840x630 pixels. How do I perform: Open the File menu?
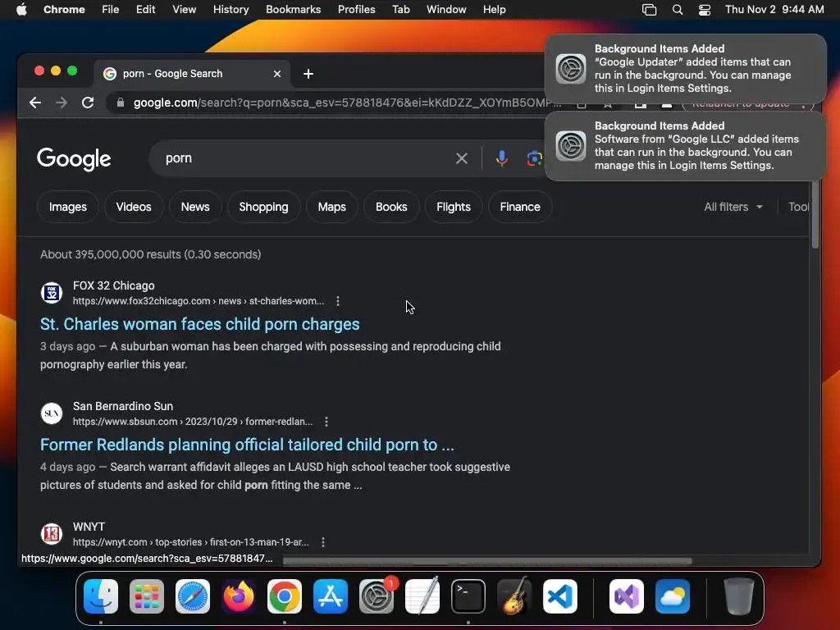pos(111,10)
